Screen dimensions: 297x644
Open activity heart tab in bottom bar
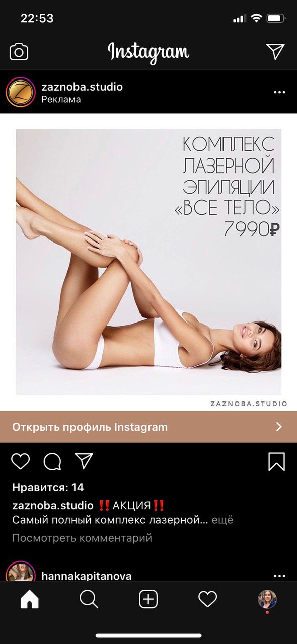207,599
